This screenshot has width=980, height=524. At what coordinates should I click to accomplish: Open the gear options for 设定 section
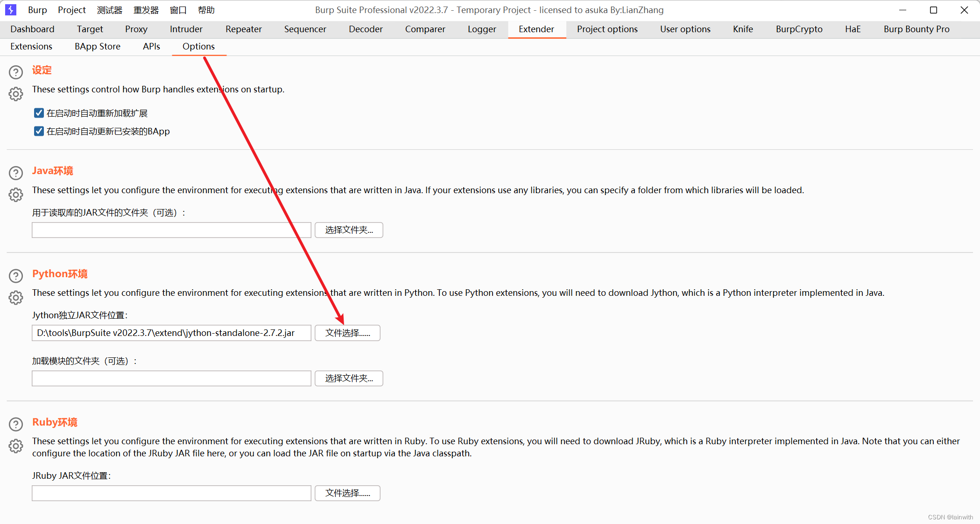click(x=16, y=94)
